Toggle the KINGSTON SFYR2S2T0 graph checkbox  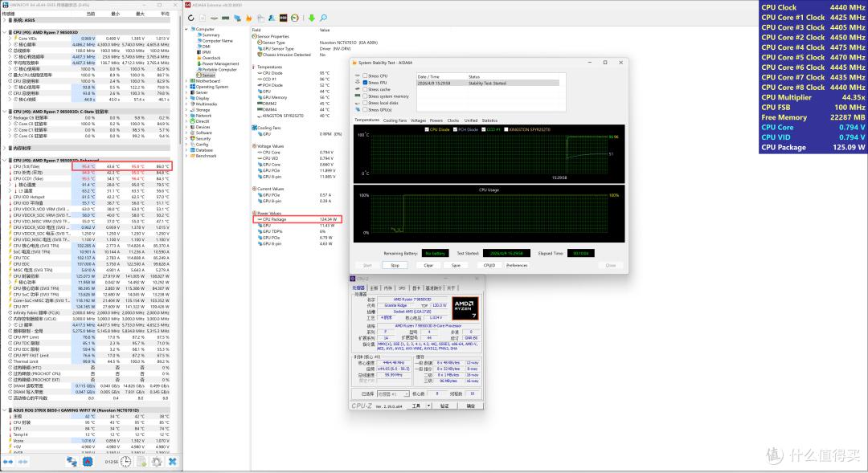506,129
